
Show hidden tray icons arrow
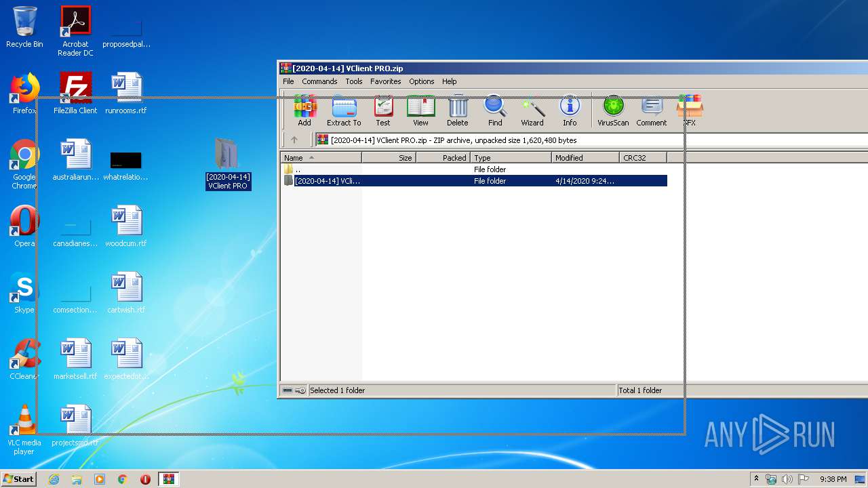coord(757,479)
